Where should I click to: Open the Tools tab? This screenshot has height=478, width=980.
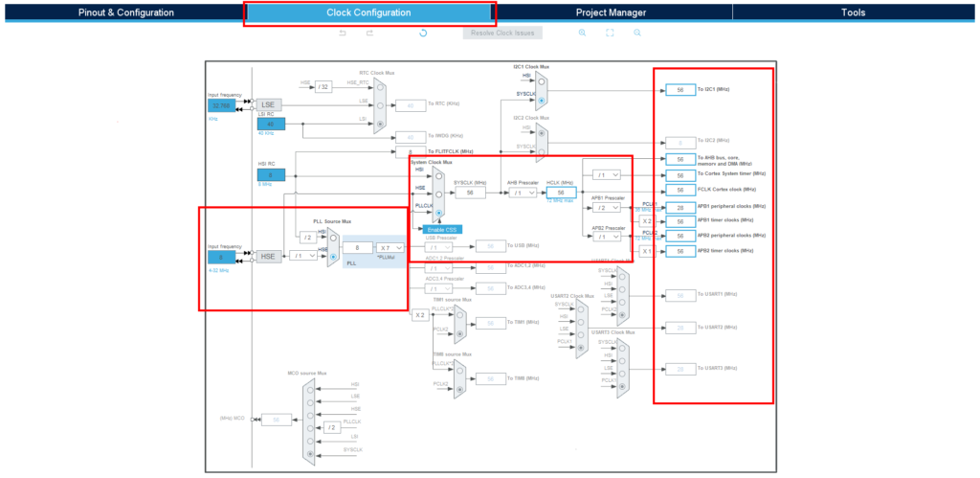[x=853, y=12]
